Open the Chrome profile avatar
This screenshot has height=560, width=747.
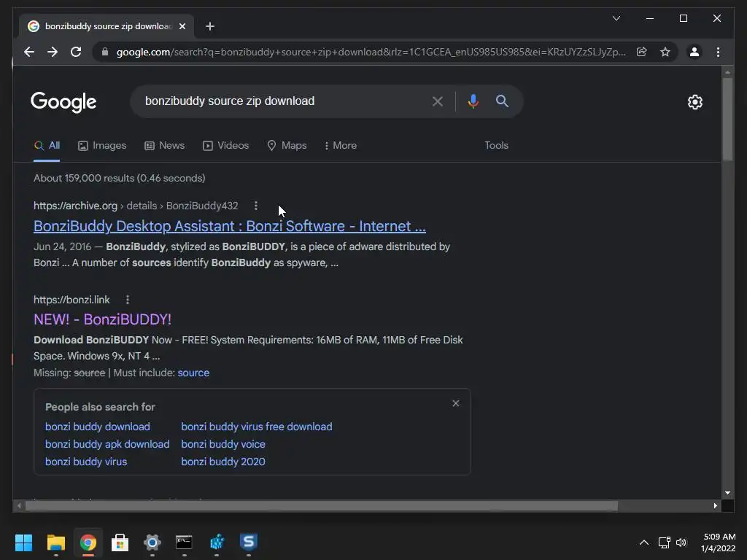click(694, 52)
